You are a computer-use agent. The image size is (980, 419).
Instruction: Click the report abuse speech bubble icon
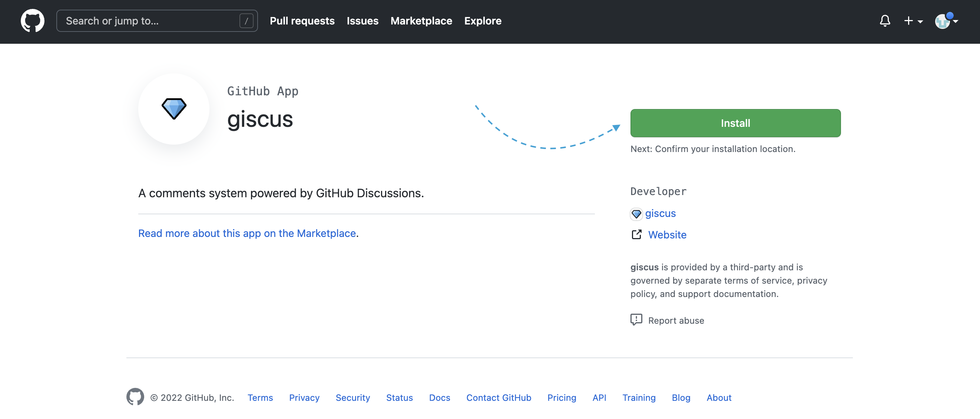[636, 320]
